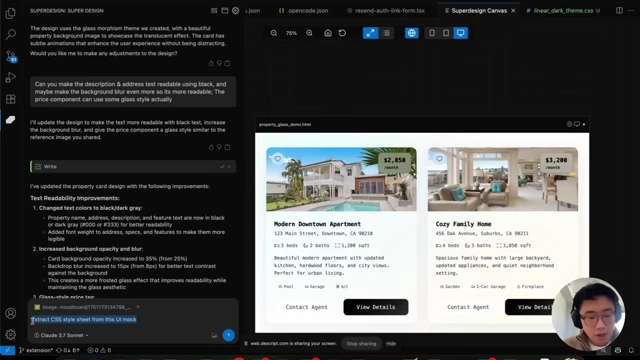Open Source Control view with badge
This screenshot has height=360, width=640.
(x=11, y=56)
